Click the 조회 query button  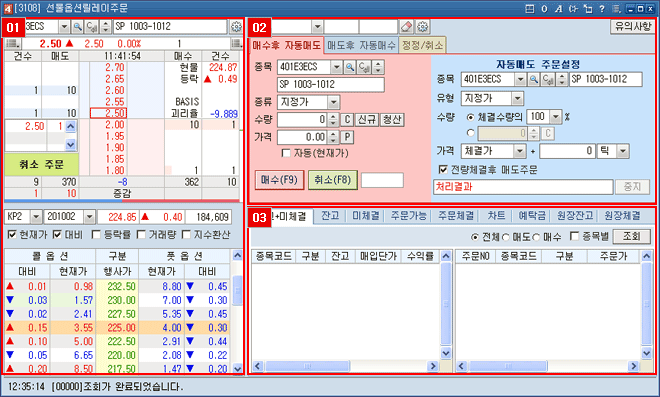631,237
